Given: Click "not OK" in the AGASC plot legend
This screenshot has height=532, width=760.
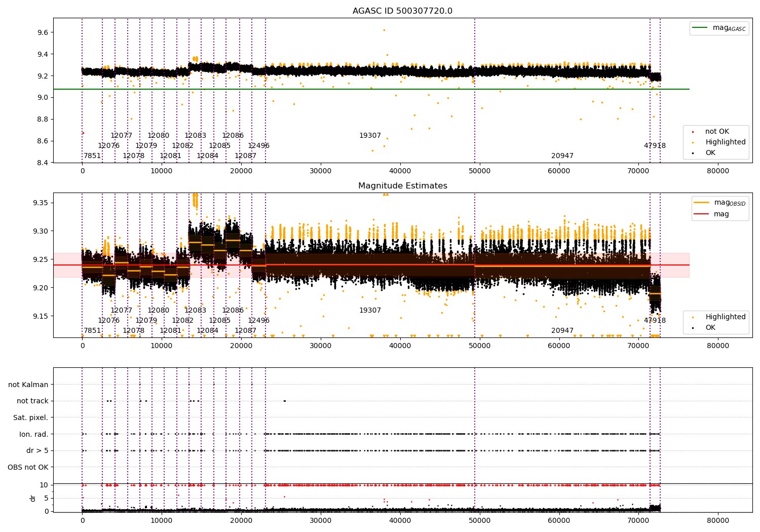Looking at the screenshot, I should 717,132.
